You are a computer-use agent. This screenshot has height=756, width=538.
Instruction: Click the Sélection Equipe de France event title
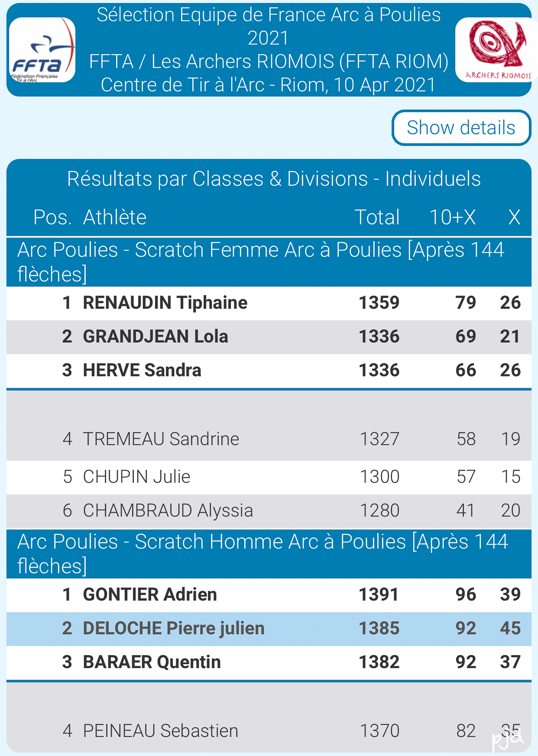[268, 26]
